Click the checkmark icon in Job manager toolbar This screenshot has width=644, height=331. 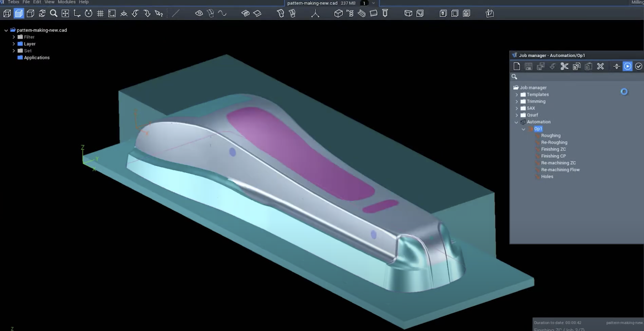tap(638, 66)
